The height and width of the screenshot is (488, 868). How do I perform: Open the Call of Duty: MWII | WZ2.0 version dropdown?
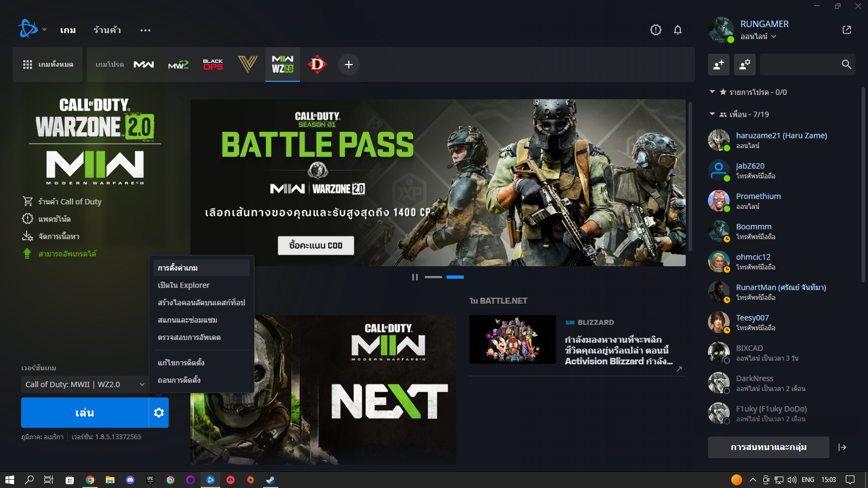(x=85, y=384)
